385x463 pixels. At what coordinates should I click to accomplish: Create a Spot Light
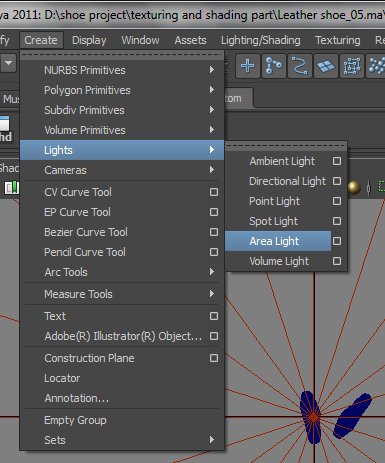(273, 221)
